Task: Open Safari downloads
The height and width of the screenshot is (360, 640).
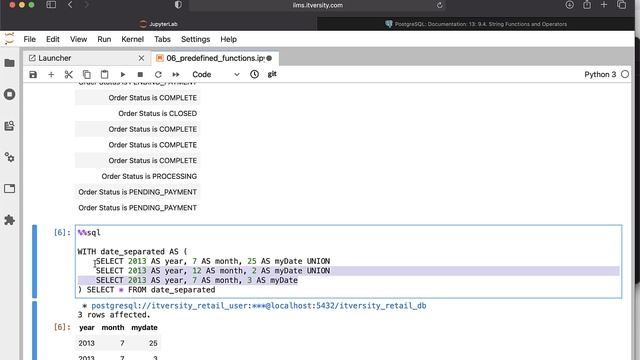Action: (x=569, y=5)
